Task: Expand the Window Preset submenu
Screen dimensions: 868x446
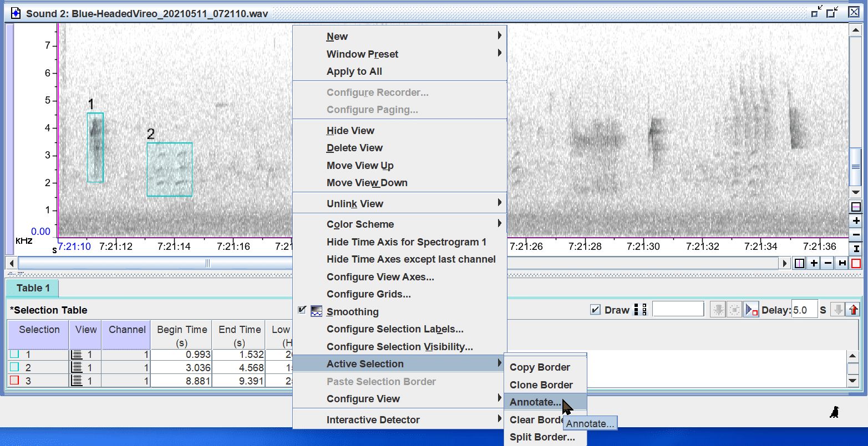Action: 399,54
